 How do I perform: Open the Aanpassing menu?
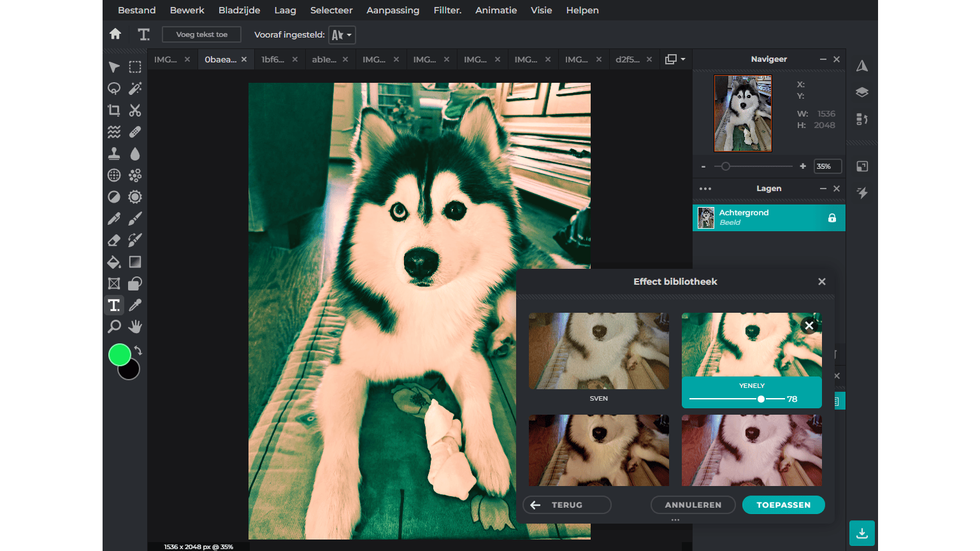(393, 10)
